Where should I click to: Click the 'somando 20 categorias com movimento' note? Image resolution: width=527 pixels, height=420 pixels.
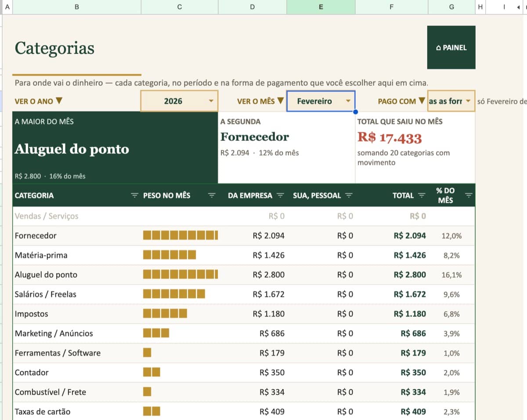[x=404, y=158]
